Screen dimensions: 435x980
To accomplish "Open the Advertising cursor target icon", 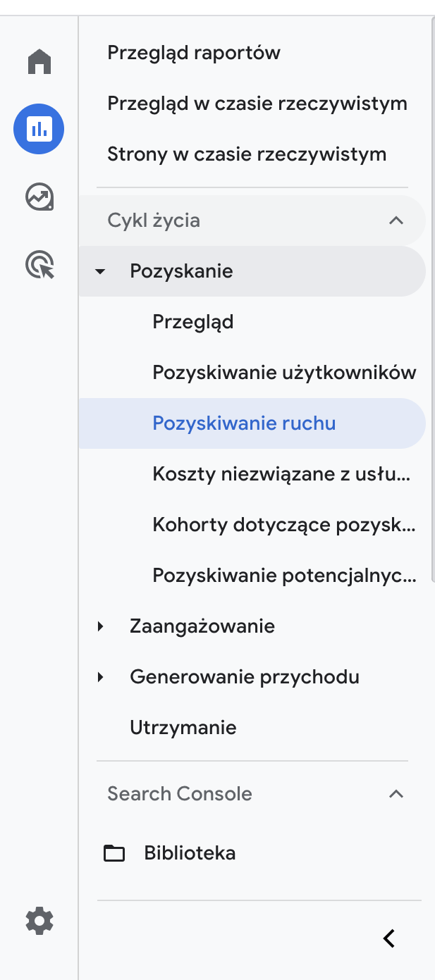I will pyautogui.click(x=39, y=265).
